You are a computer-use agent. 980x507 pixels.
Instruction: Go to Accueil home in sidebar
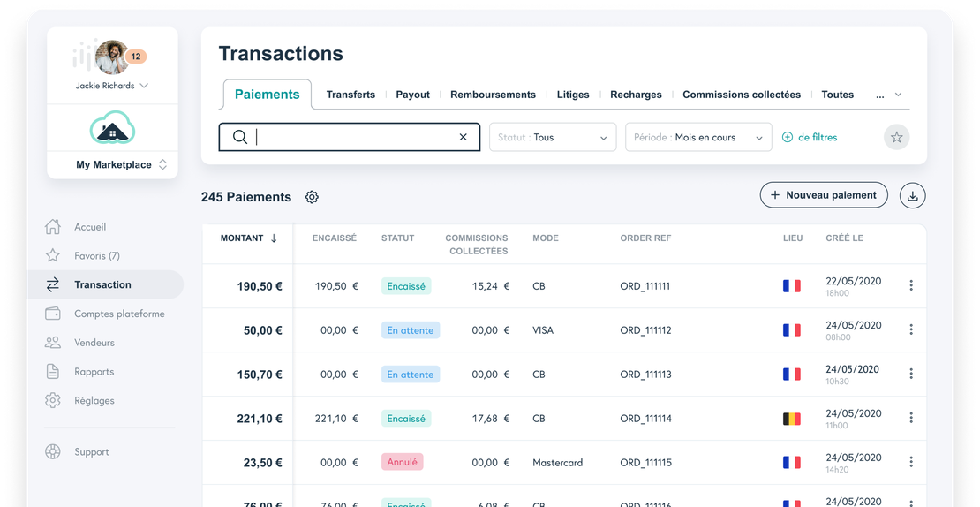[x=89, y=227]
